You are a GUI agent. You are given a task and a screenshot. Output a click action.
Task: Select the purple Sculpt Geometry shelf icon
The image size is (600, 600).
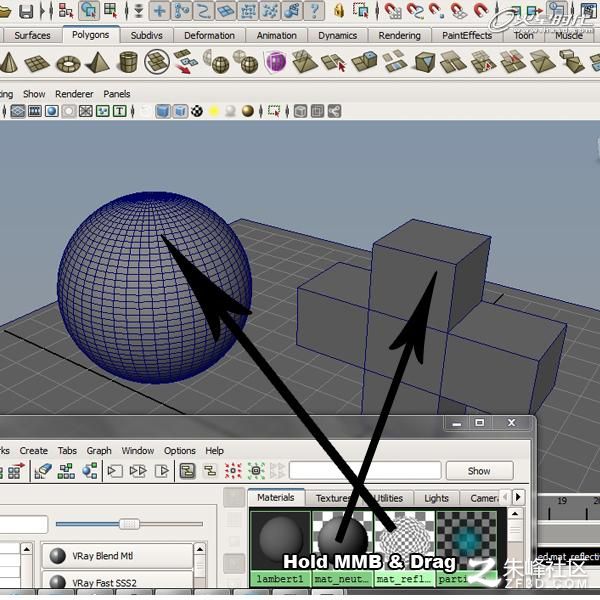click(276, 62)
